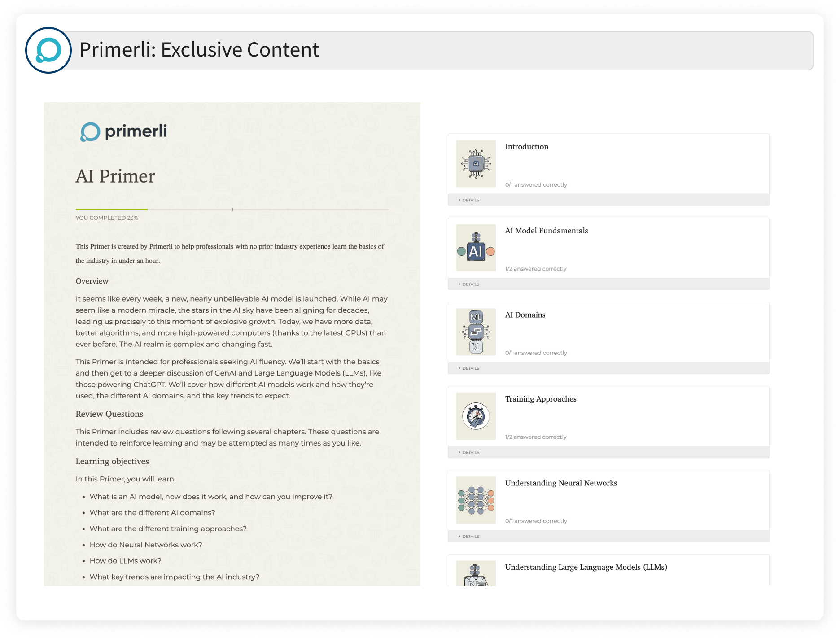Image resolution: width=840 pixels, height=638 pixels.
Task: Click the Understanding Neural Networks diagram icon
Action: coord(476,500)
